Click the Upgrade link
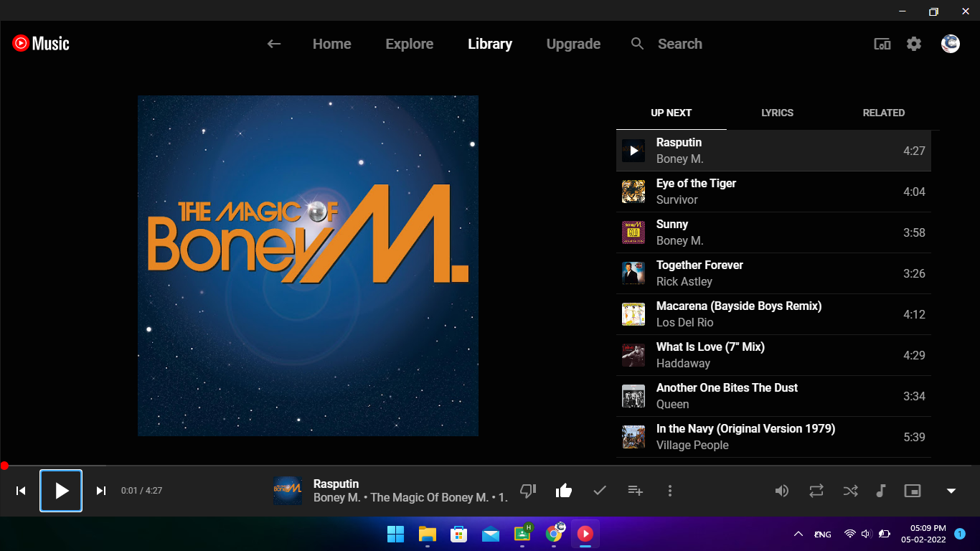The height and width of the screenshot is (551, 980). [573, 44]
